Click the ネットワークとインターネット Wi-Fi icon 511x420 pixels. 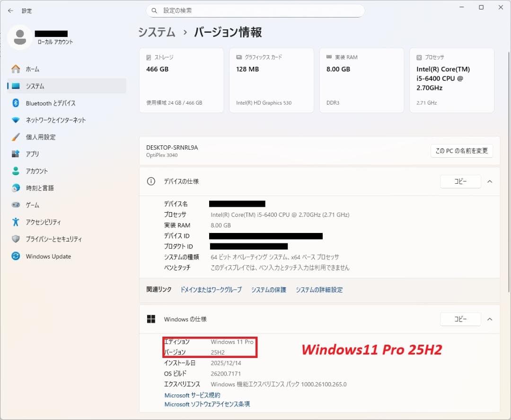coord(16,120)
